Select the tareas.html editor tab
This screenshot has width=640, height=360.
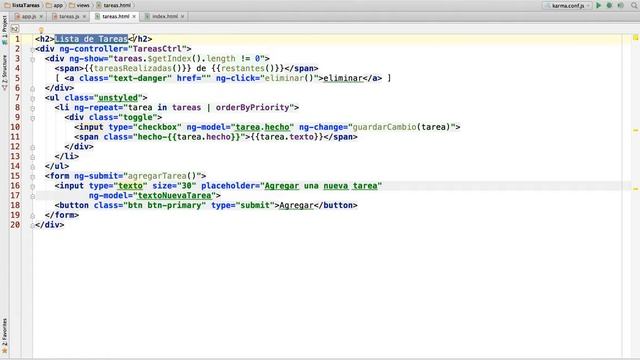(115, 16)
